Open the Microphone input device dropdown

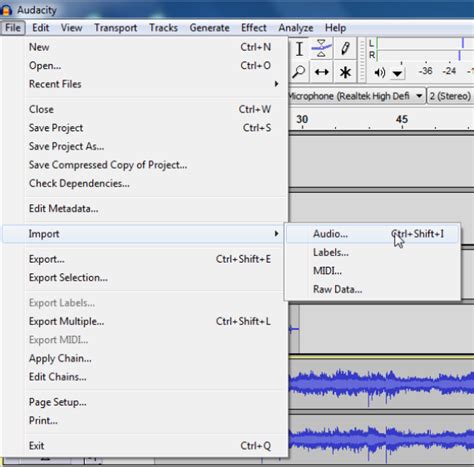click(x=357, y=96)
